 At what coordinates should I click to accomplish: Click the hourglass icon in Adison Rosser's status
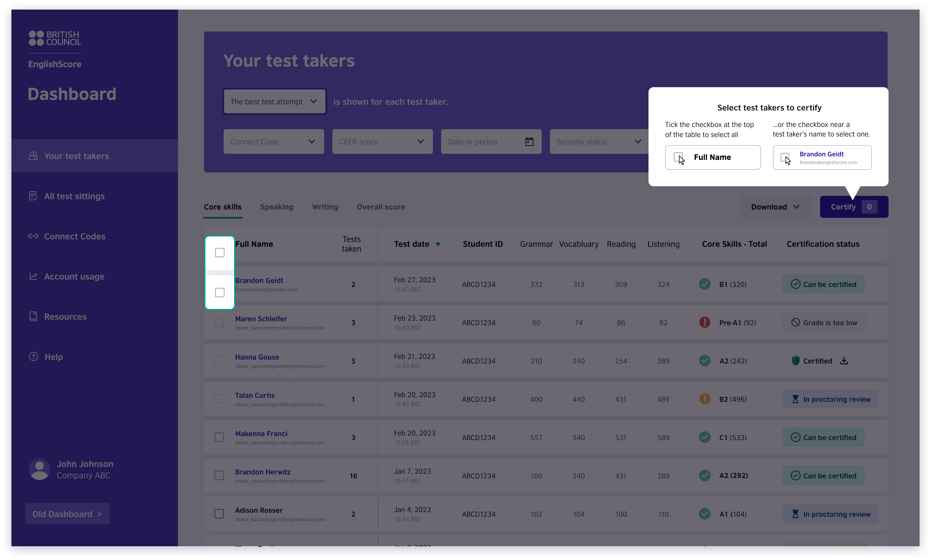coord(795,514)
